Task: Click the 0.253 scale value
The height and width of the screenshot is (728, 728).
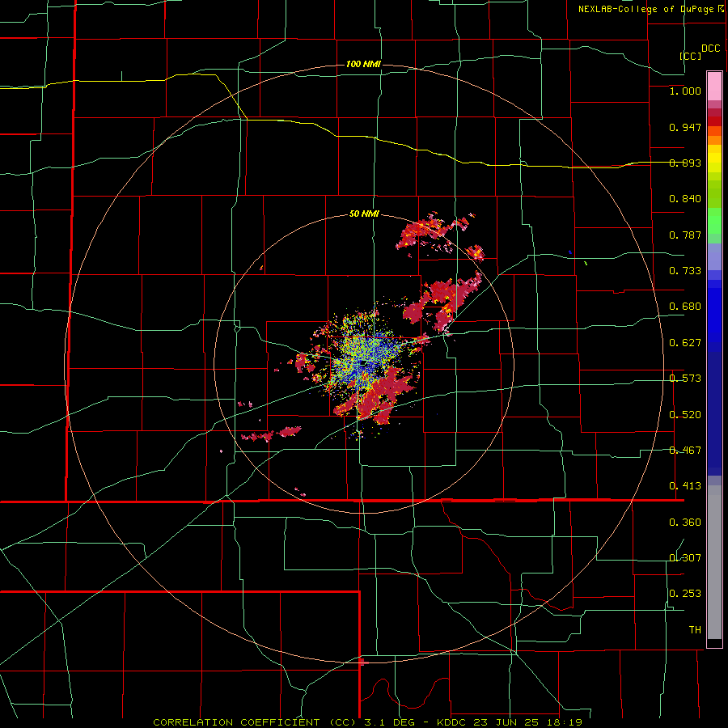Action: [x=685, y=594]
